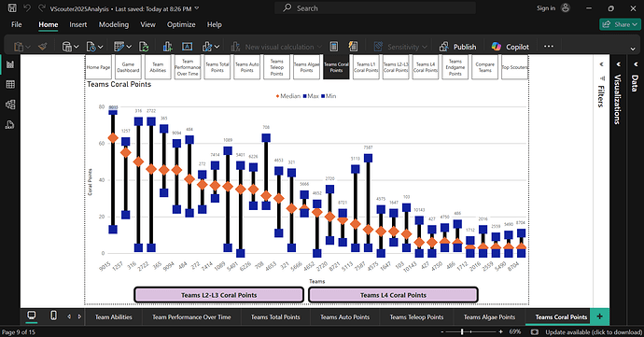The width and height of the screenshot is (644, 337).
Task: Switch to mobile layout view
Action: tap(53, 316)
